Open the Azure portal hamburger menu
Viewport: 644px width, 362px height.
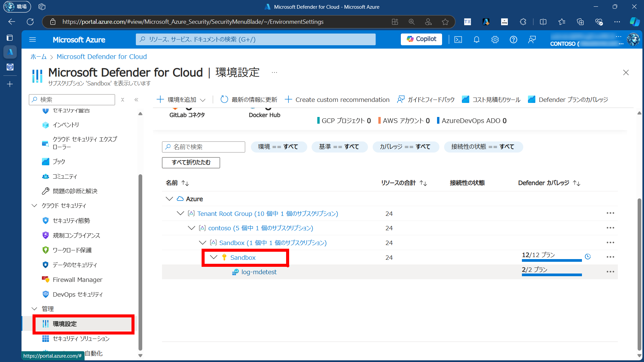click(33, 40)
